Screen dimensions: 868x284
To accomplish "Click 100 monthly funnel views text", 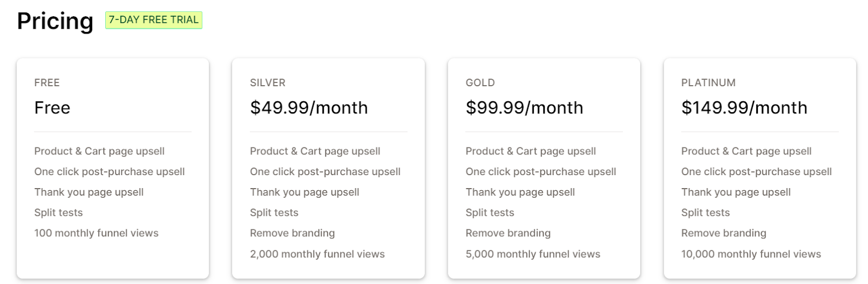I will pyautogui.click(x=97, y=234).
